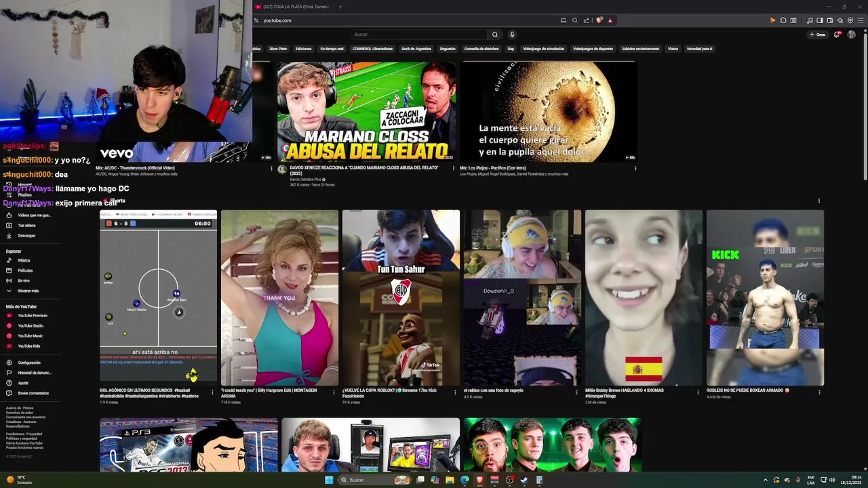This screenshot has width=868, height=488.
Task: Select the Rock de Argentina chip
Action: tap(416, 49)
